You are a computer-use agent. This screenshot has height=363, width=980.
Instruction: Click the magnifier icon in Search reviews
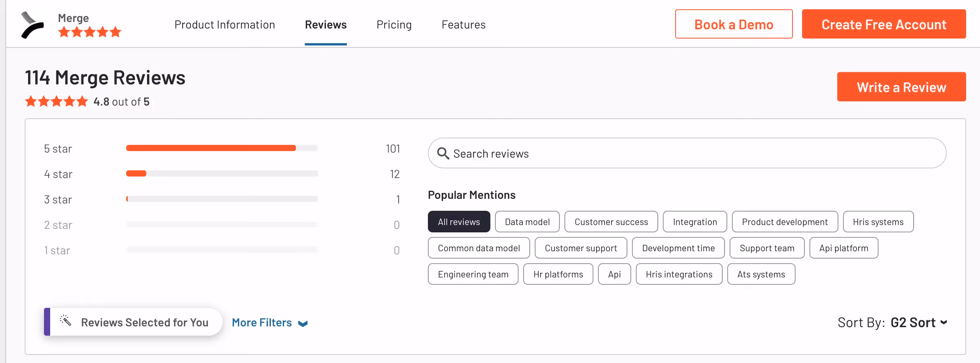pos(443,153)
